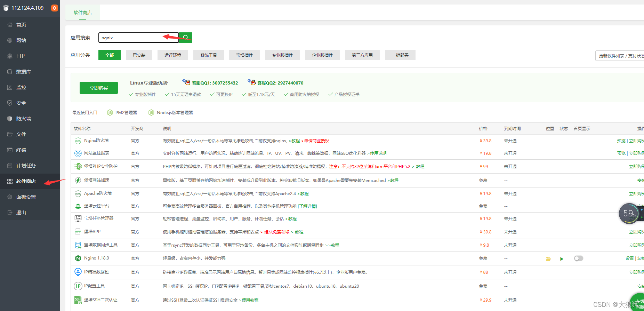Click the 网站监控报表 globe icon
This screenshot has width=644, height=311.
[78, 153]
